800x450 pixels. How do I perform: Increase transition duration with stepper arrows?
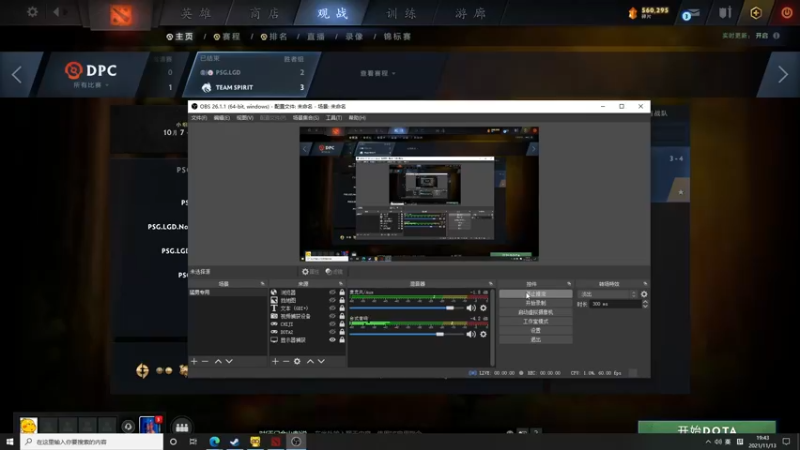(x=645, y=302)
